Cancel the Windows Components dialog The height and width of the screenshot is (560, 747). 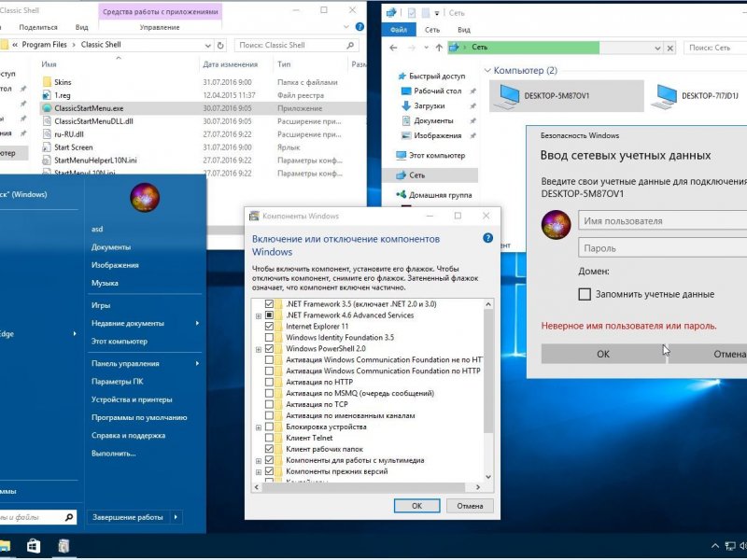tap(470, 506)
